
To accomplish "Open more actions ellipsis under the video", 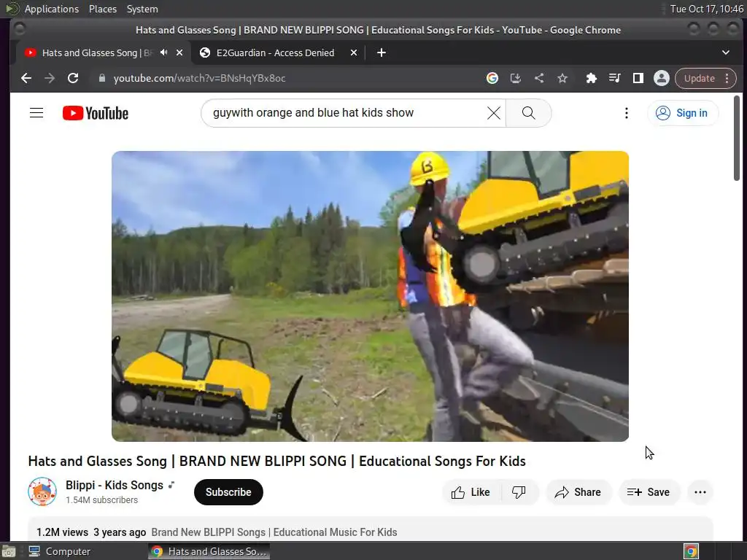I will (x=700, y=492).
